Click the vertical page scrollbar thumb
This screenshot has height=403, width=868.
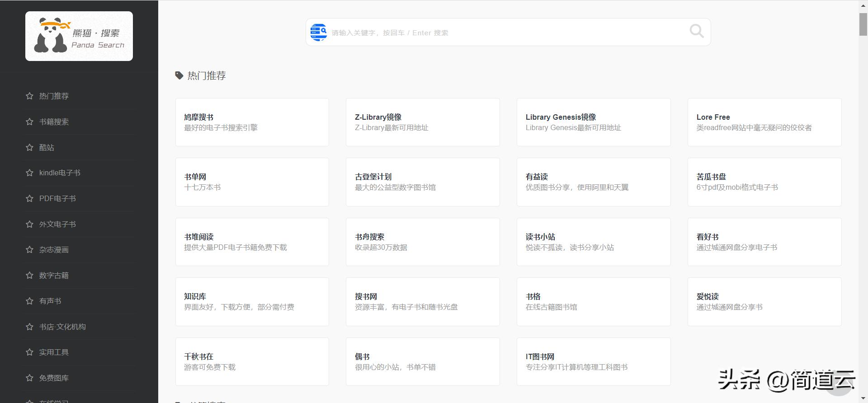pyautogui.click(x=863, y=23)
